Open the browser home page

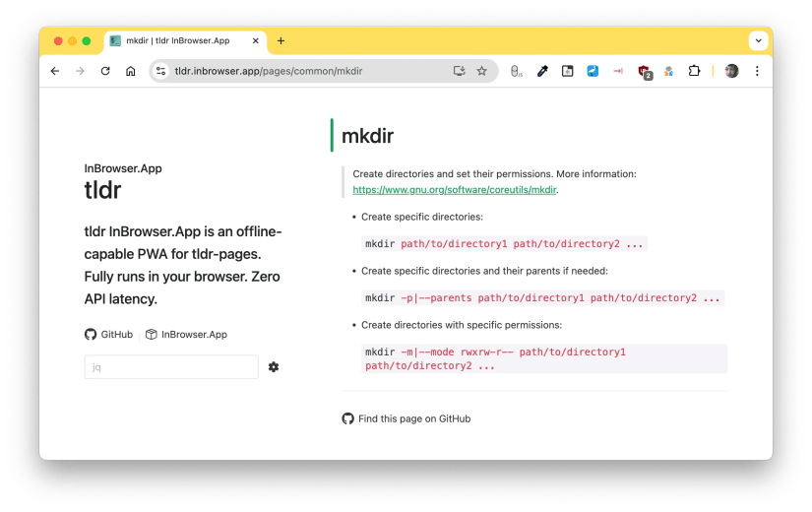[x=131, y=71]
